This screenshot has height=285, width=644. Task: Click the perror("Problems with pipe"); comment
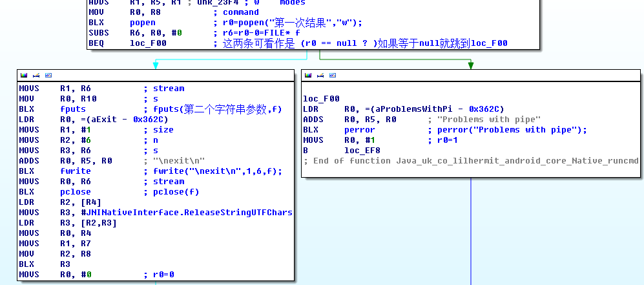(512, 130)
